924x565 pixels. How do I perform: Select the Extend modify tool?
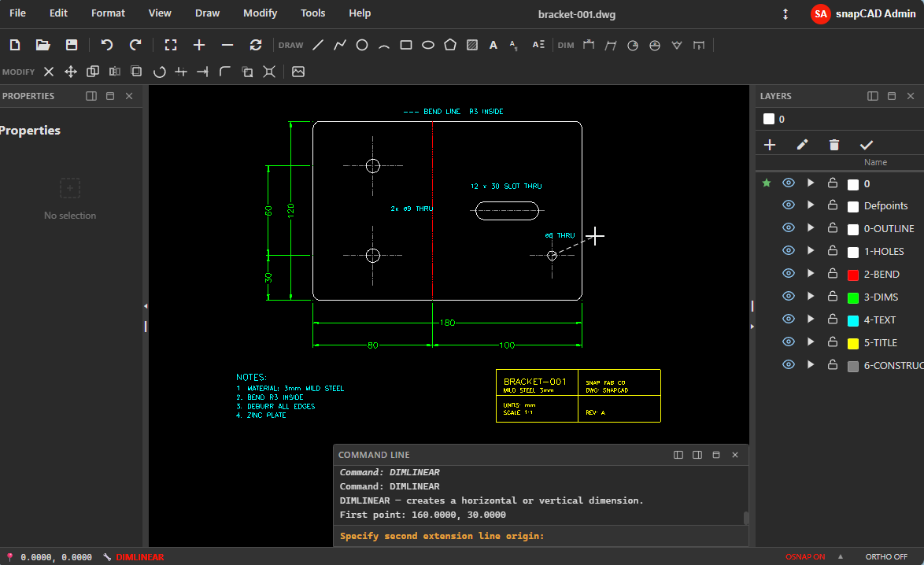[203, 72]
